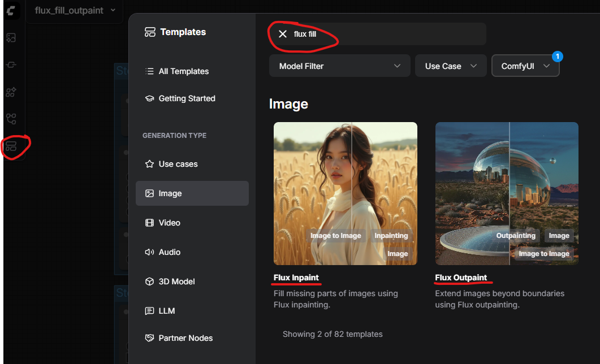Click the Inpainting tag on Flux Inpaint card
Image resolution: width=600 pixels, height=364 pixels.
(x=391, y=236)
